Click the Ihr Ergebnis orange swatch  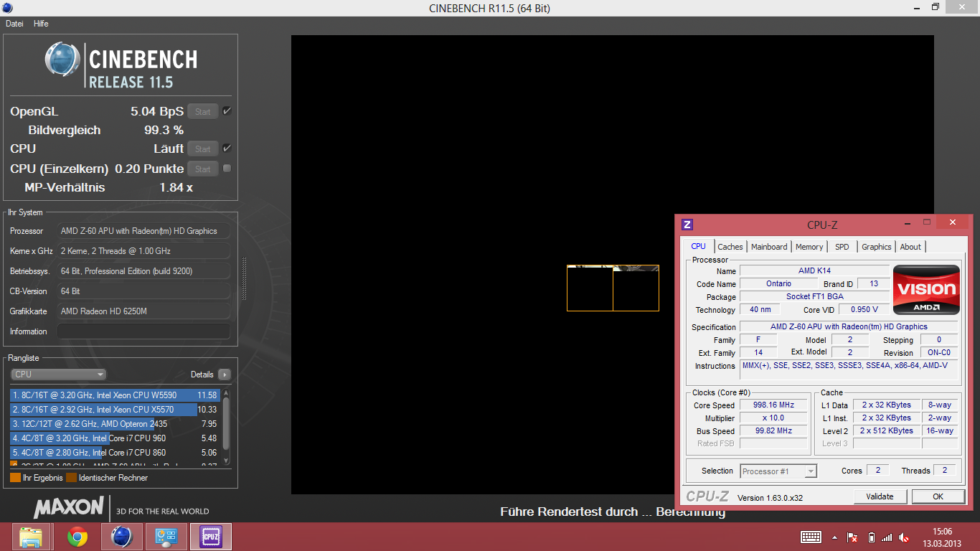pyautogui.click(x=15, y=478)
